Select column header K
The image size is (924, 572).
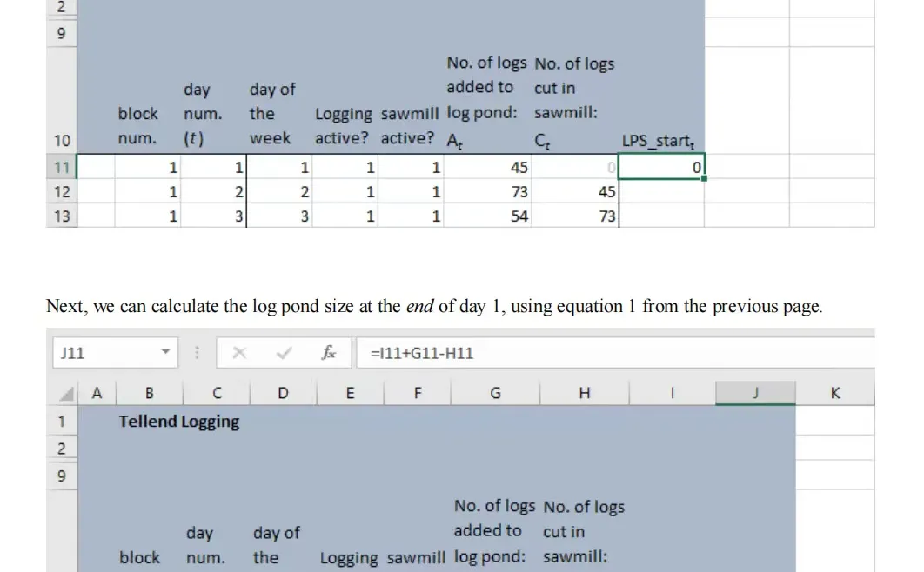(834, 393)
